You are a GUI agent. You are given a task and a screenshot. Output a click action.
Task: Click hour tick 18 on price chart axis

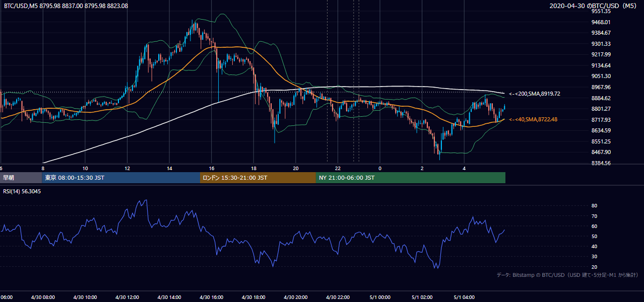pos(253,168)
